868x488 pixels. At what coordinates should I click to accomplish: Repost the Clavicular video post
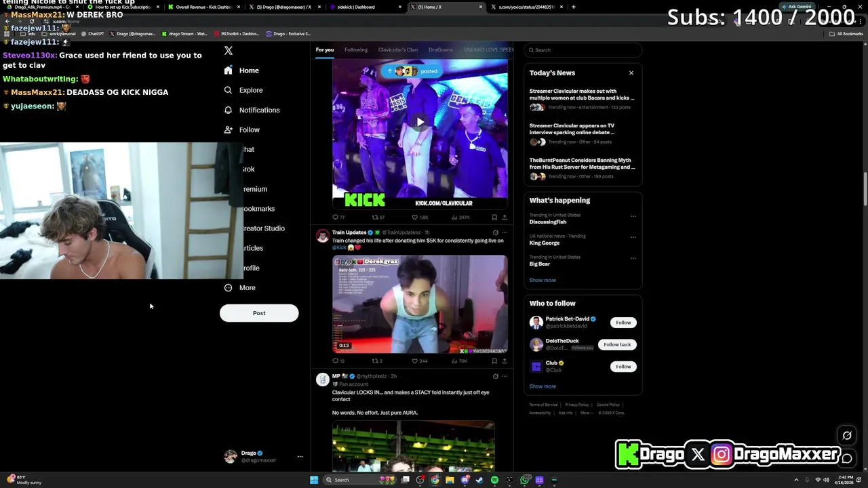click(378, 217)
